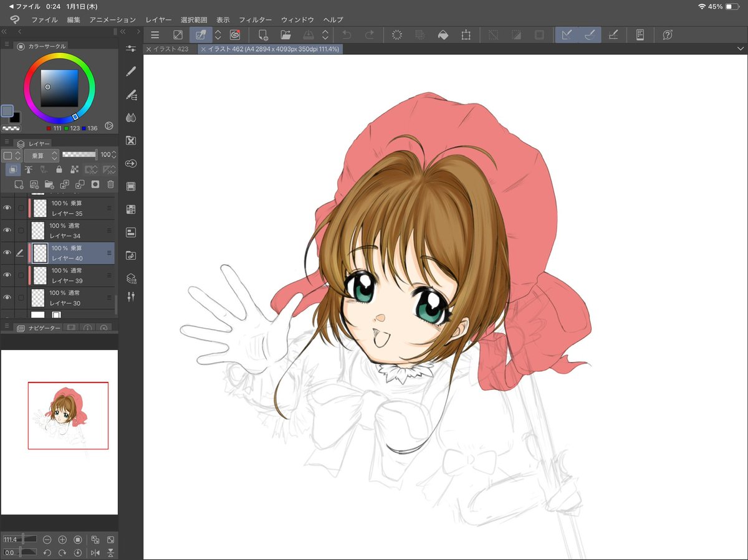This screenshot has height=560, width=748.
Task: Click the Clear dotted circle icon
Action: (x=397, y=35)
